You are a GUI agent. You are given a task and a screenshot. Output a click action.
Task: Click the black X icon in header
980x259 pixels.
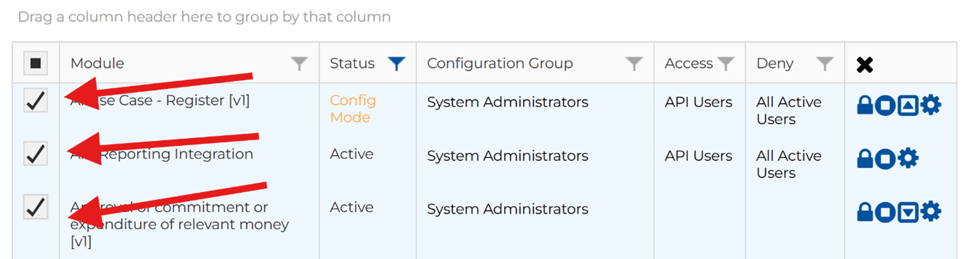[x=864, y=65]
